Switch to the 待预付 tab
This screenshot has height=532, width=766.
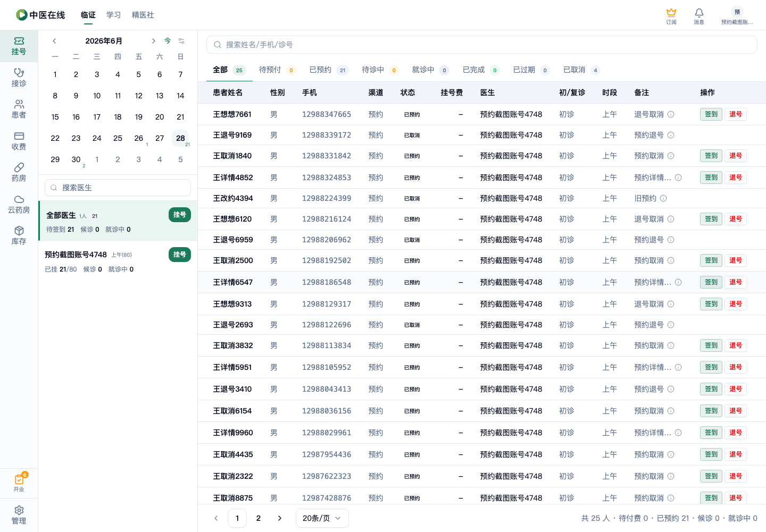point(277,70)
